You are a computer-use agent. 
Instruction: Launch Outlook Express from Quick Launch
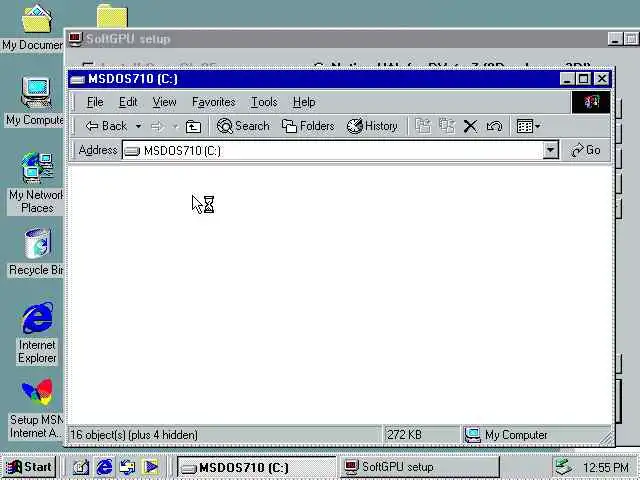pos(127,467)
